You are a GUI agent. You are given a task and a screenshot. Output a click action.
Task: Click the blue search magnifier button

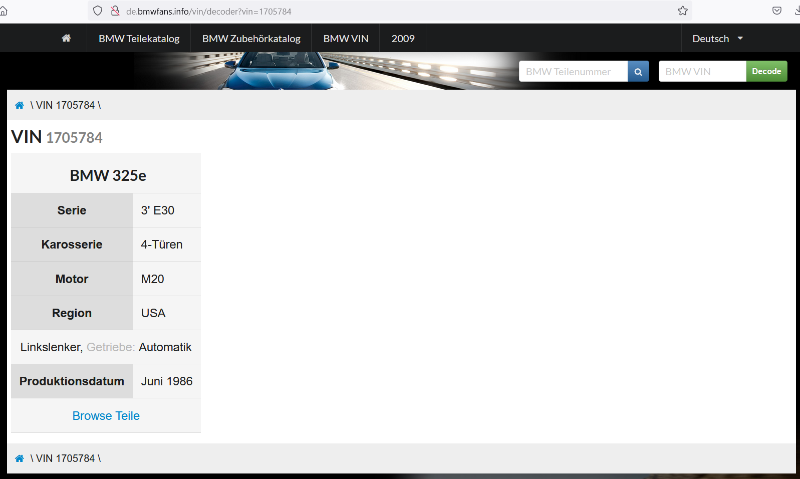639,72
